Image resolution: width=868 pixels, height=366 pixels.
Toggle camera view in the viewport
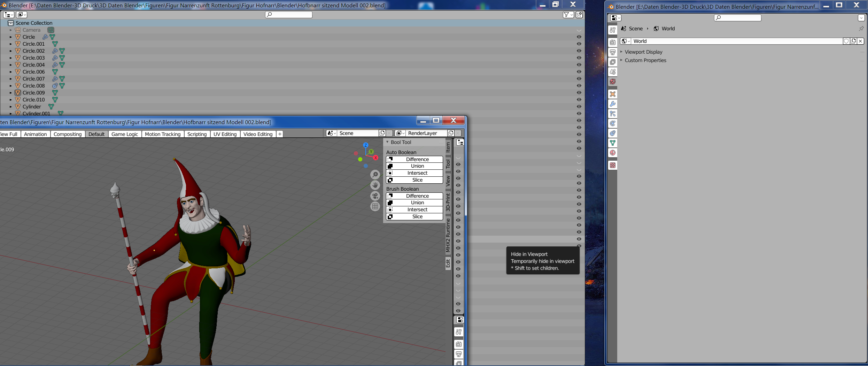tap(375, 196)
